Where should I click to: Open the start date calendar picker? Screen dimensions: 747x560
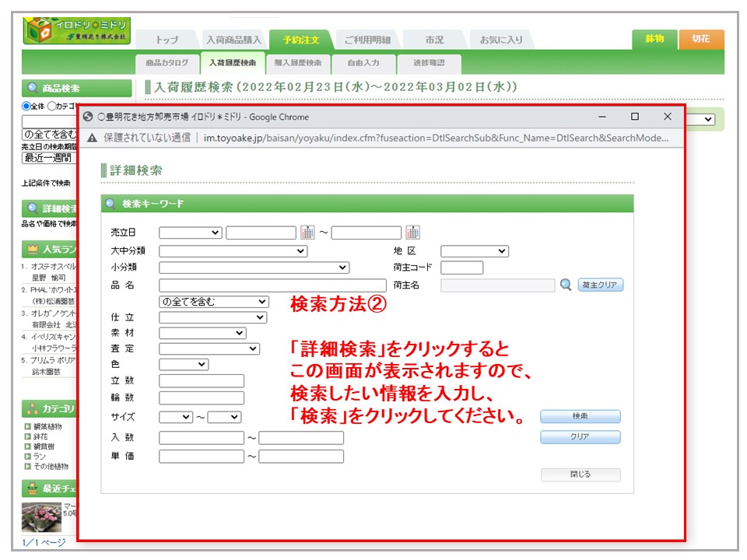(307, 233)
